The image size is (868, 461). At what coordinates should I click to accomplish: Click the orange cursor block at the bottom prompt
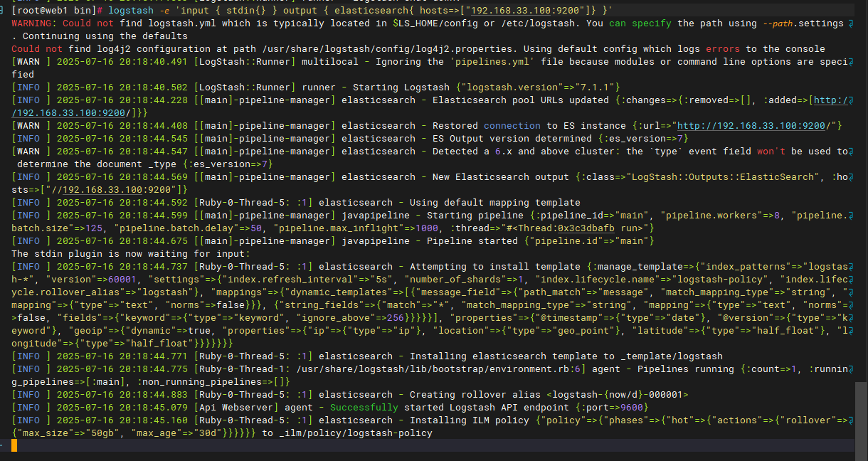[14, 445]
